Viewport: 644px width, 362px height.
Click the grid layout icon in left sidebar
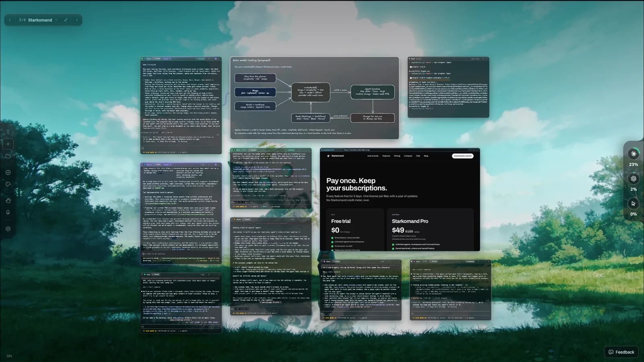[x=8, y=173]
